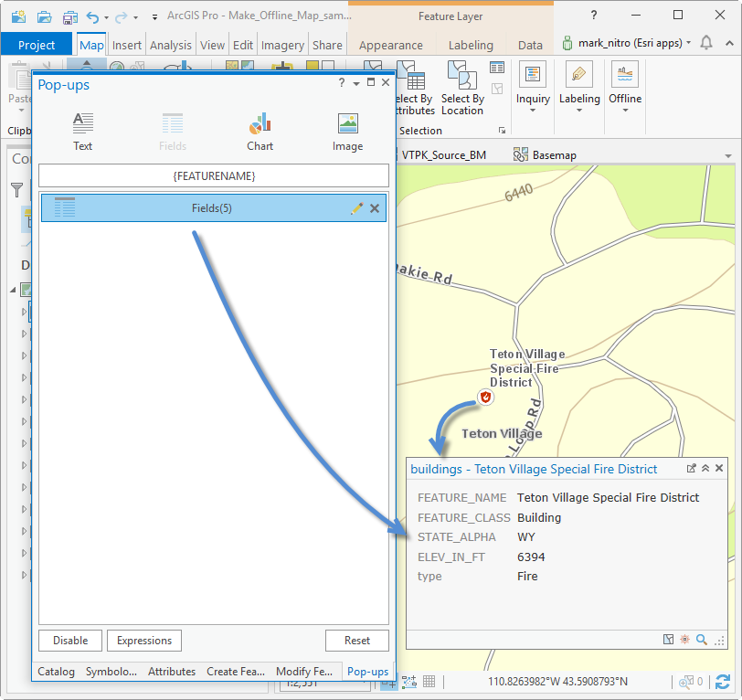Click the Open project icon

click(45, 17)
